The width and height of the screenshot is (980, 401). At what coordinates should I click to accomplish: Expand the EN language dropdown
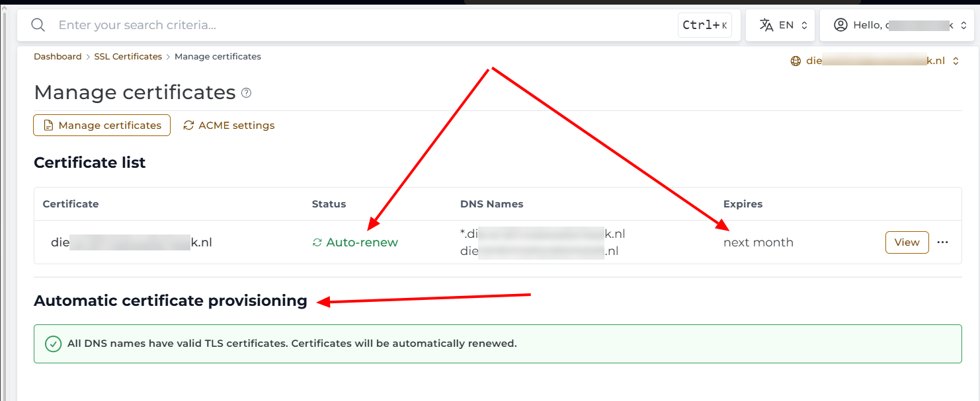point(784,25)
